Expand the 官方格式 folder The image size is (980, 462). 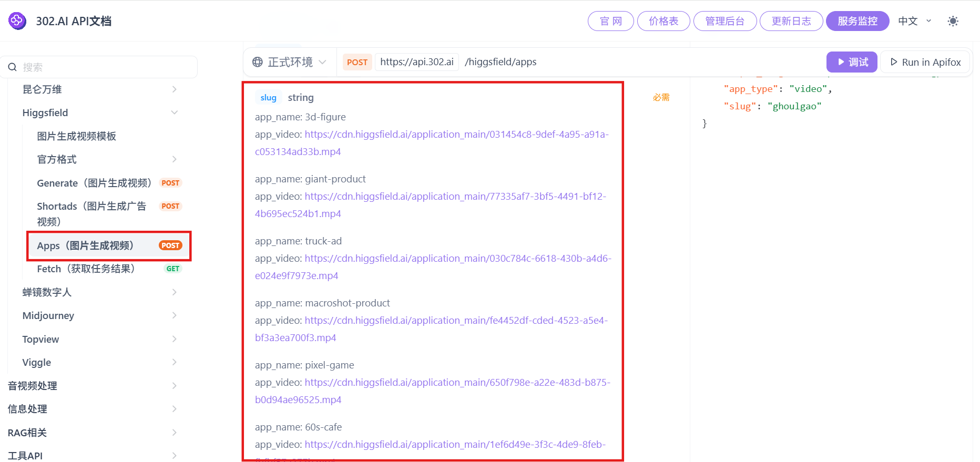click(x=175, y=159)
